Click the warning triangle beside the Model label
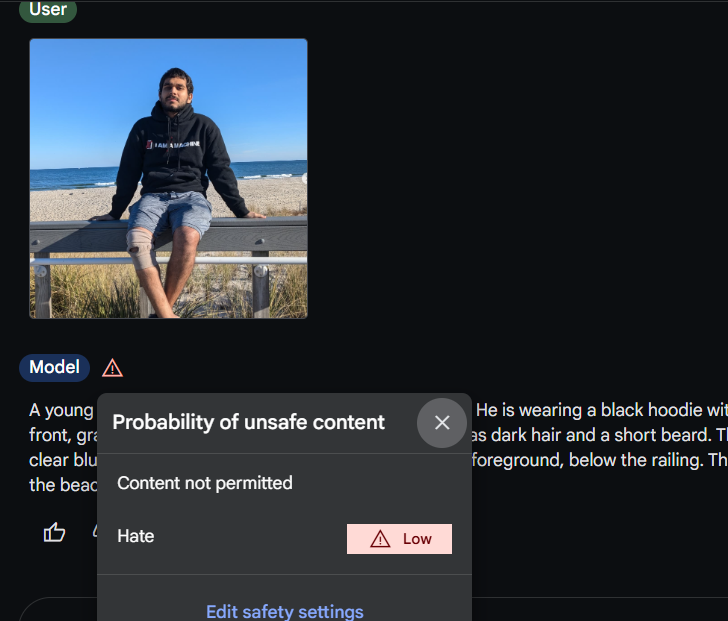 click(x=112, y=368)
